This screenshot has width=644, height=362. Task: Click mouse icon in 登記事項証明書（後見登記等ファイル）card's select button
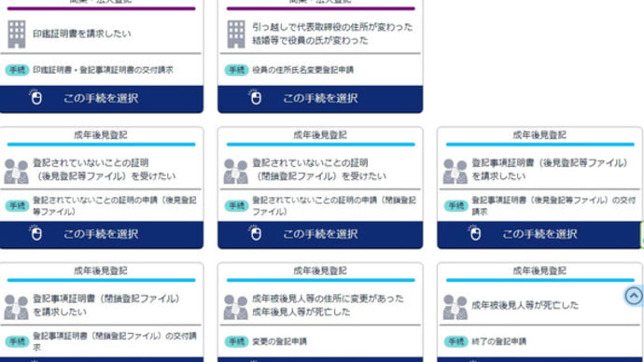[x=474, y=233]
